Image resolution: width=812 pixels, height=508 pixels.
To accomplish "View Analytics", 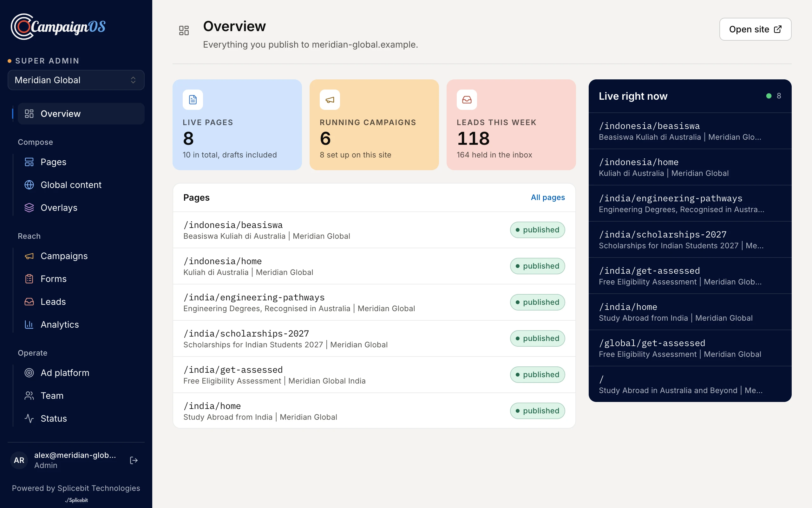I will pos(81,324).
